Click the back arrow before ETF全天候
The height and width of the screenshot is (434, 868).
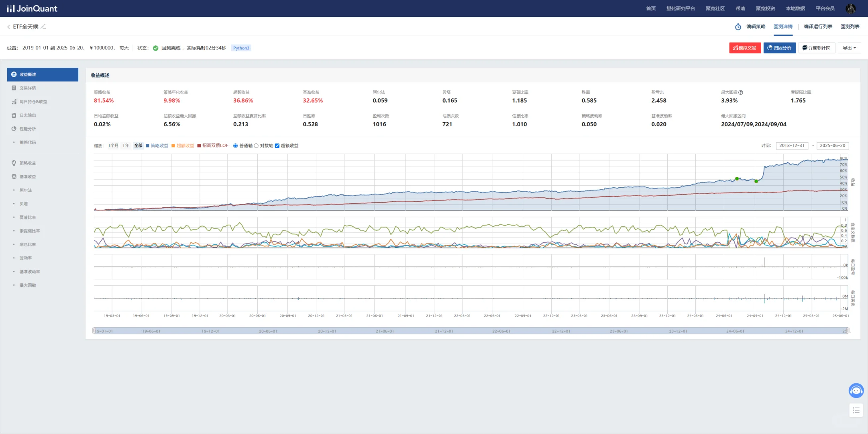(8, 27)
